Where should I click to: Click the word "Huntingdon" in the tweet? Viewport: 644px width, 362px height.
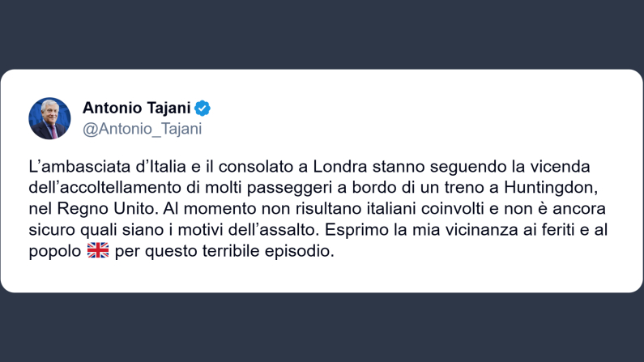point(567,188)
